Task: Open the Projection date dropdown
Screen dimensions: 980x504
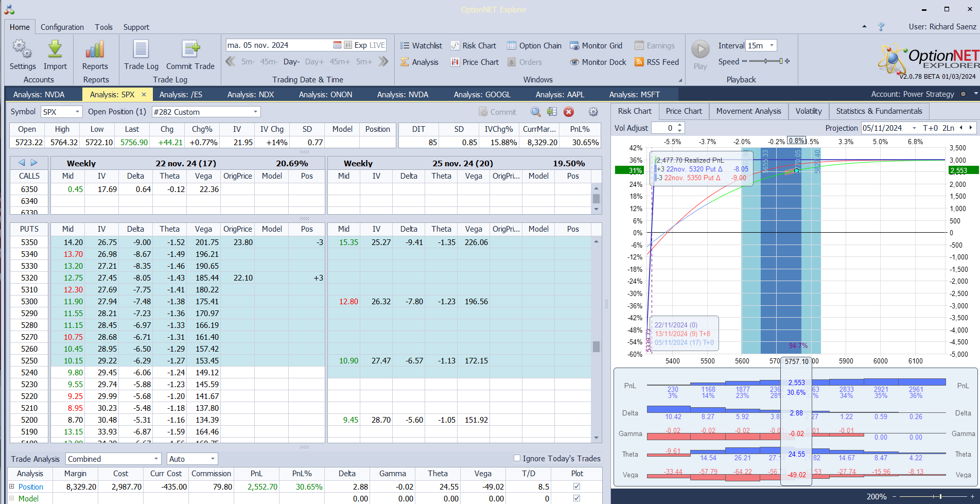Action: [x=914, y=128]
